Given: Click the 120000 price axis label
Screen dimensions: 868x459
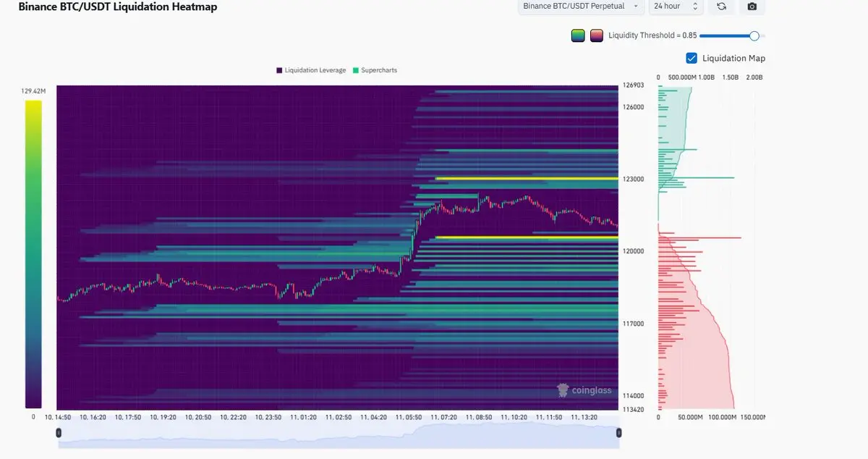Looking at the screenshot, I should [634, 251].
